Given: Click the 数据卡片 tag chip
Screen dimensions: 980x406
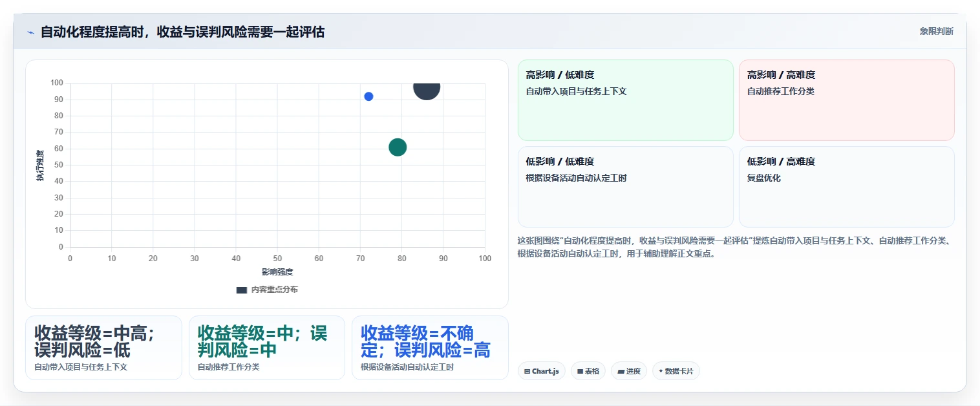Looking at the screenshot, I should (x=676, y=371).
